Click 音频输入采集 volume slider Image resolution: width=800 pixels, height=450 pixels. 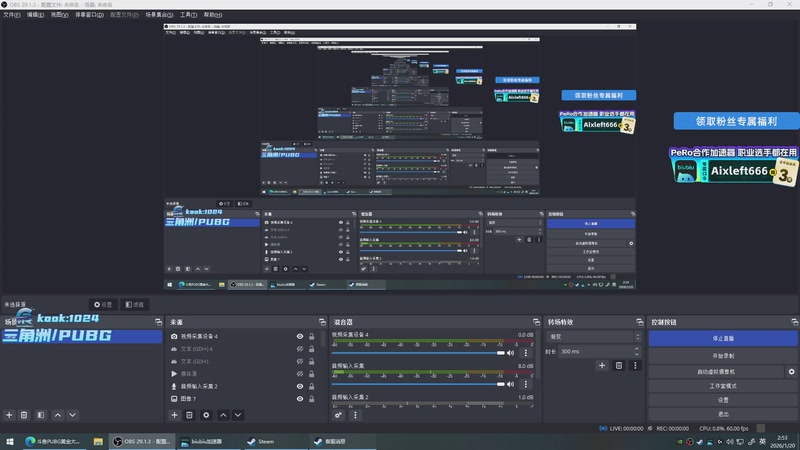pyautogui.click(x=418, y=384)
